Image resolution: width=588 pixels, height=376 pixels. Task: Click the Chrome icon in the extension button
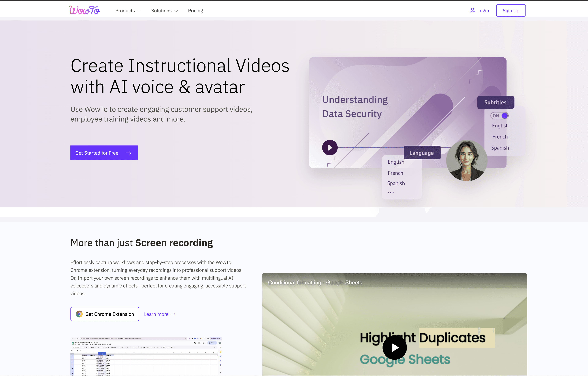[x=79, y=314]
